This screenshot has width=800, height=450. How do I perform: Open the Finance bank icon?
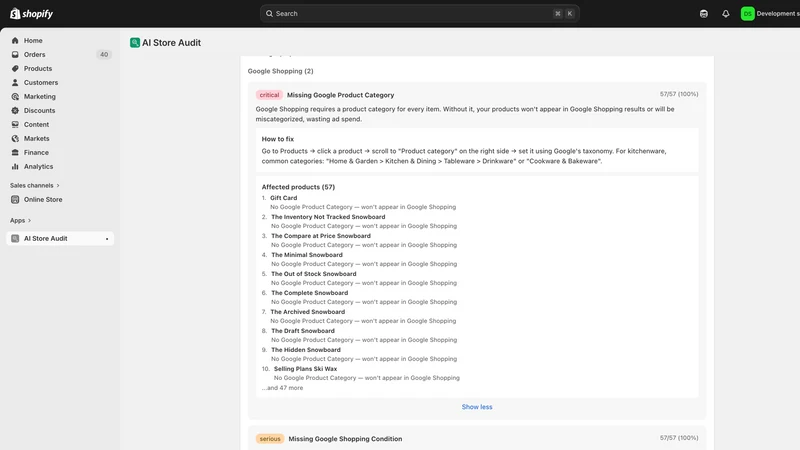[x=15, y=153]
